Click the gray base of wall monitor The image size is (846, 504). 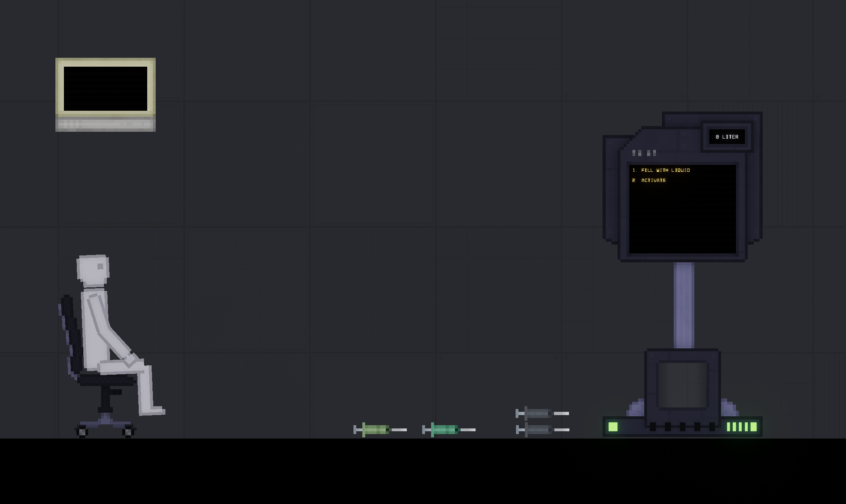point(106,124)
